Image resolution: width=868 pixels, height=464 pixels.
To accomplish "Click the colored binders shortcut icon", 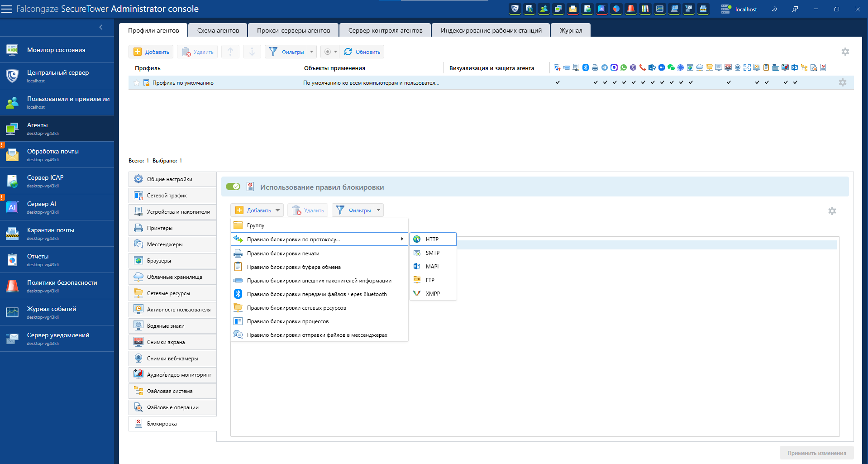I will click(x=645, y=9).
